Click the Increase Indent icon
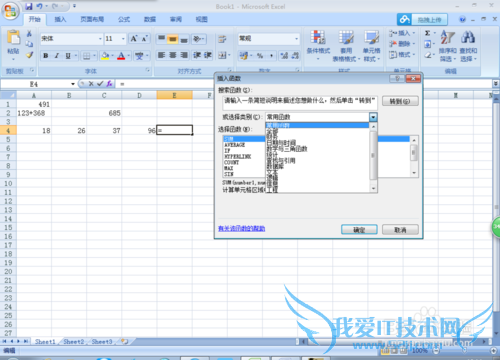 pyautogui.click(x=208, y=55)
